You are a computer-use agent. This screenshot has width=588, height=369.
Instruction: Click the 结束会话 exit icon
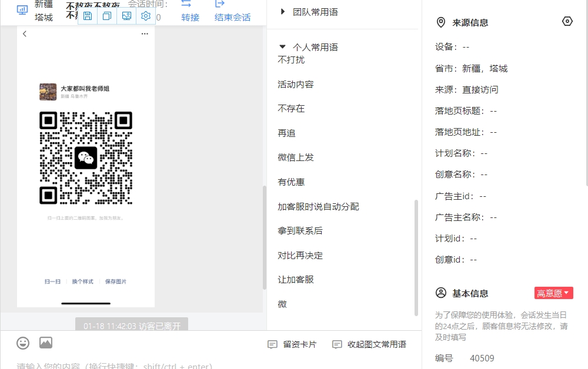[220, 4]
